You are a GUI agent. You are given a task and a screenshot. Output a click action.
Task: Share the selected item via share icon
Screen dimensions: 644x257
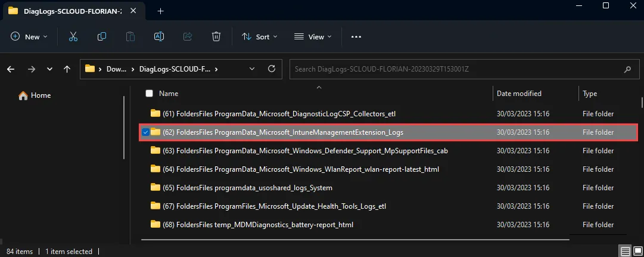(188, 36)
